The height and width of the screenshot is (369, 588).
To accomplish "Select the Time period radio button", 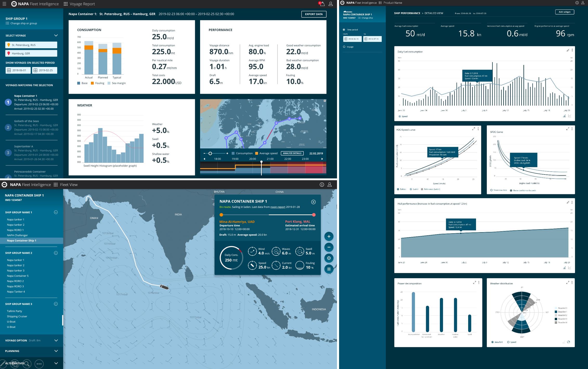I will coord(344,30).
